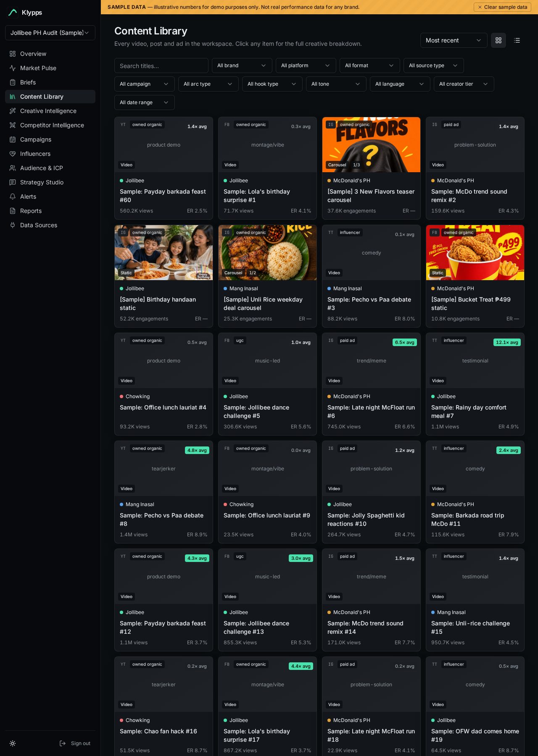Click the 12.1× avg badge
538x756 pixels.
[507, 342]
